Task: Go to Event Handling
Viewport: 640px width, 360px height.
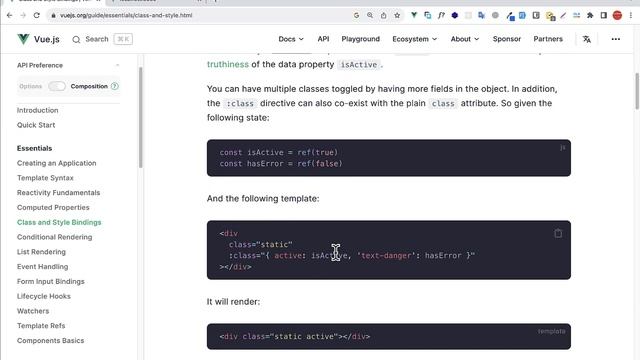Action: pos(42,267)
